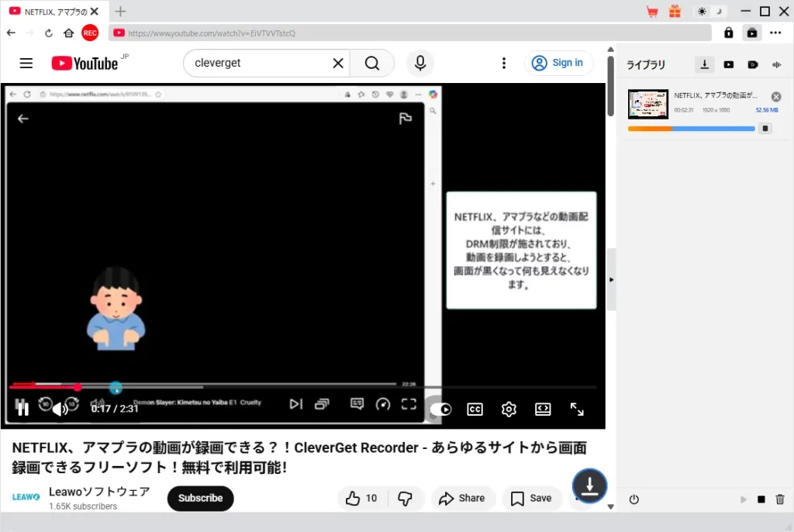Open video settings gear menu

[x=509, y=409]
